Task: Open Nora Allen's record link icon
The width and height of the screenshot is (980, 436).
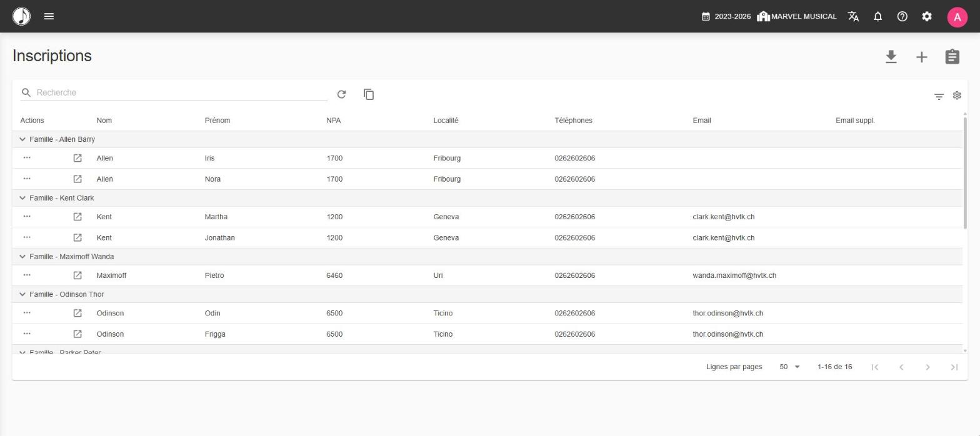Action: point(77,179)
